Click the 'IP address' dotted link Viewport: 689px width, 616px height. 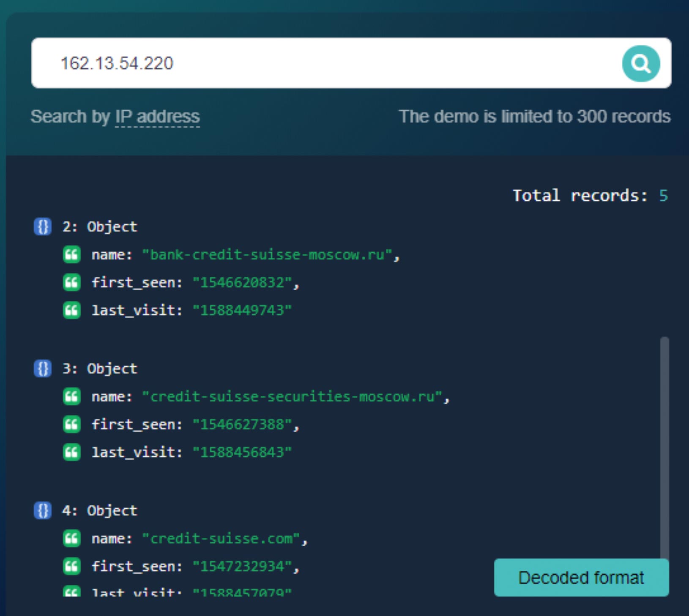point(157,117)
